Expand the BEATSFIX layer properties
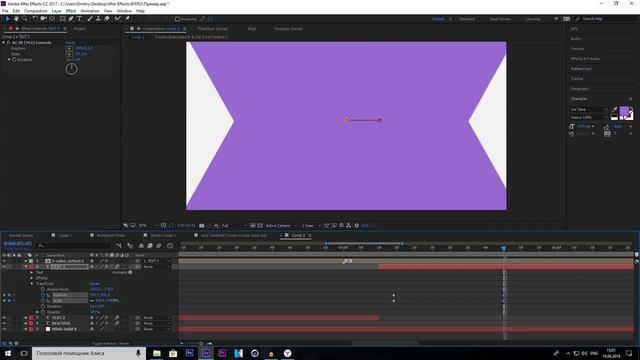Viewport: 640px width, 360px height. [25, 323]
